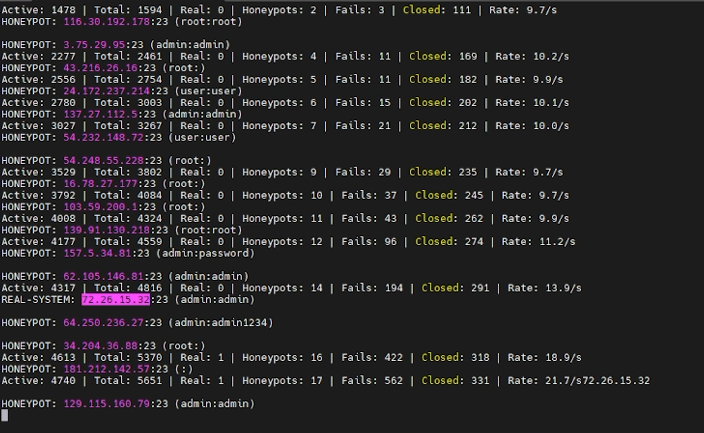Viewport: 704px width, 433px height.
Task: Click the 'Fails: 37' value
Action: [369, 195]
